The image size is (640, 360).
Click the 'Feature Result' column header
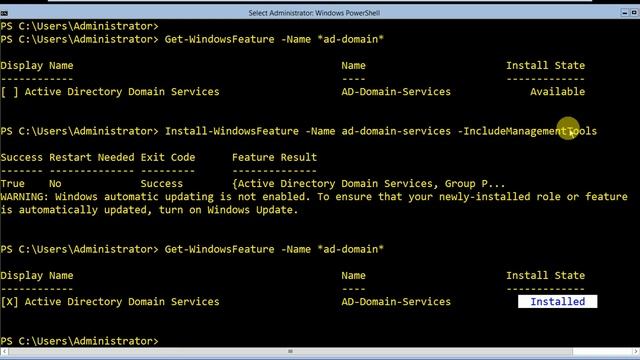(274, 158)
